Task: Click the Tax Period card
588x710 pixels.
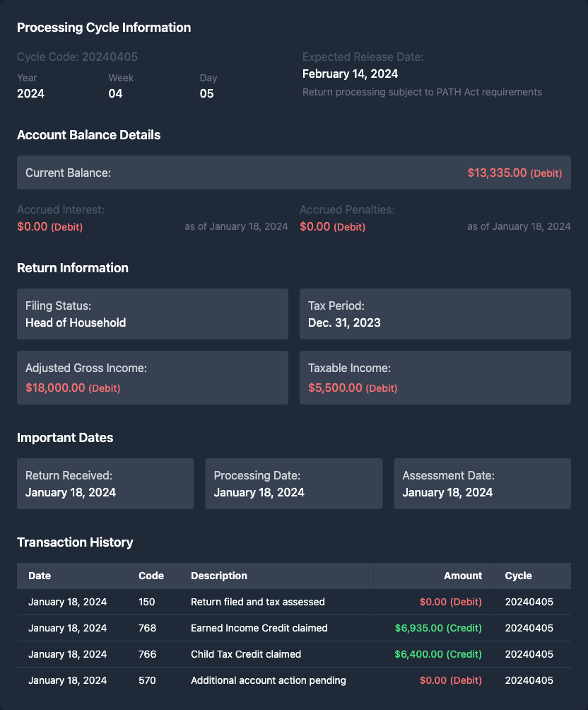Action: 435,314
